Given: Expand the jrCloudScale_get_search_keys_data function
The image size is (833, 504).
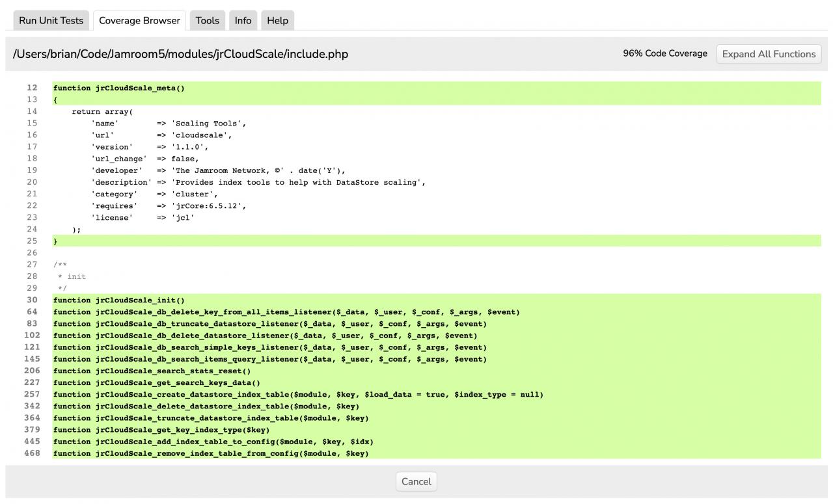Looking at the screenshot, I should pos(156,382).
